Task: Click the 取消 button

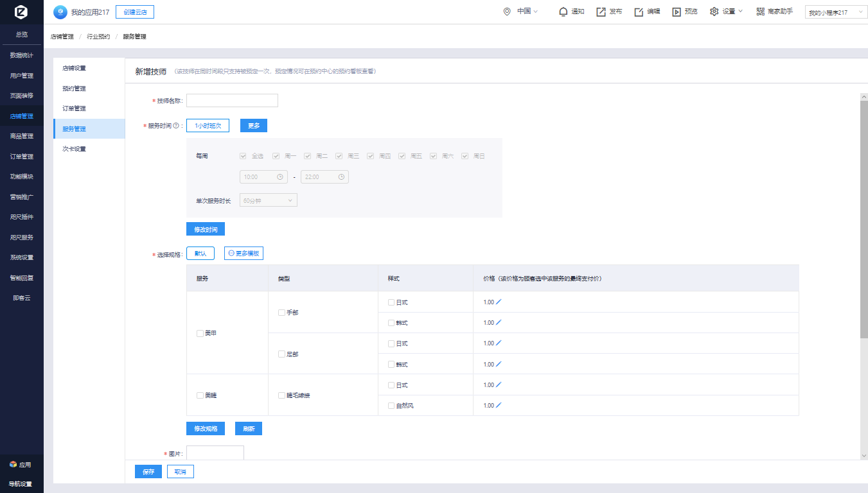Action: point(181,472)
